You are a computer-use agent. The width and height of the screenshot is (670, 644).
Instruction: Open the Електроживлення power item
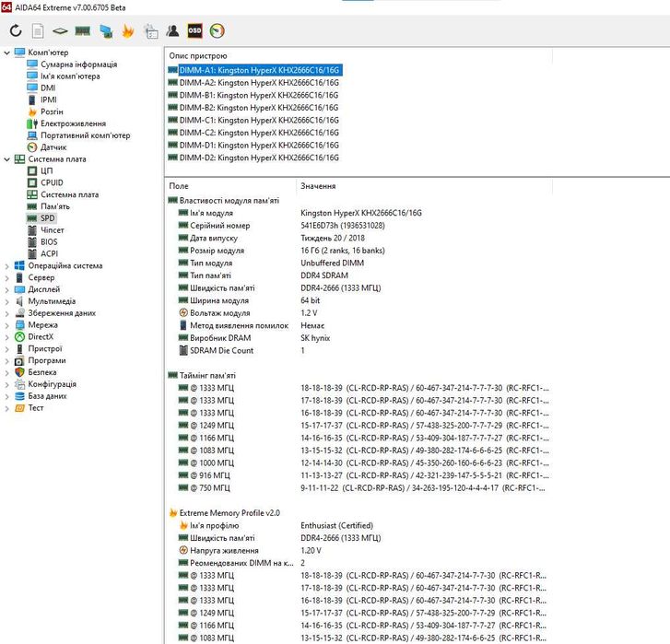73,123
